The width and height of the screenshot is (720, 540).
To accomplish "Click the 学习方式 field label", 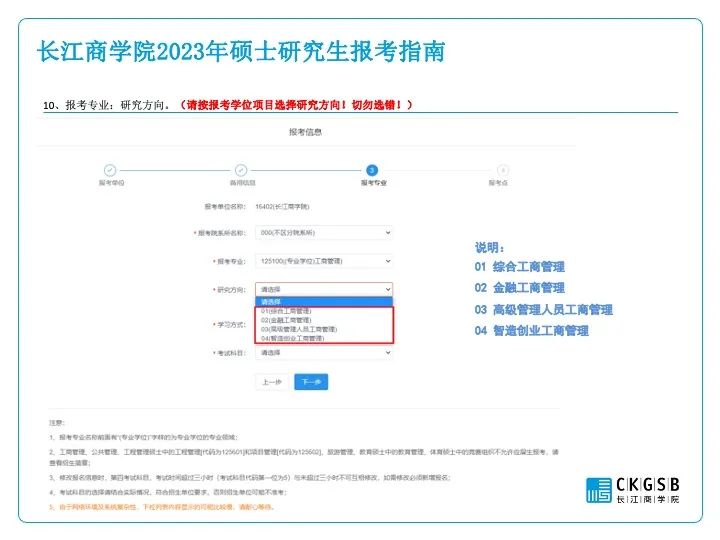I will (231, 325).
